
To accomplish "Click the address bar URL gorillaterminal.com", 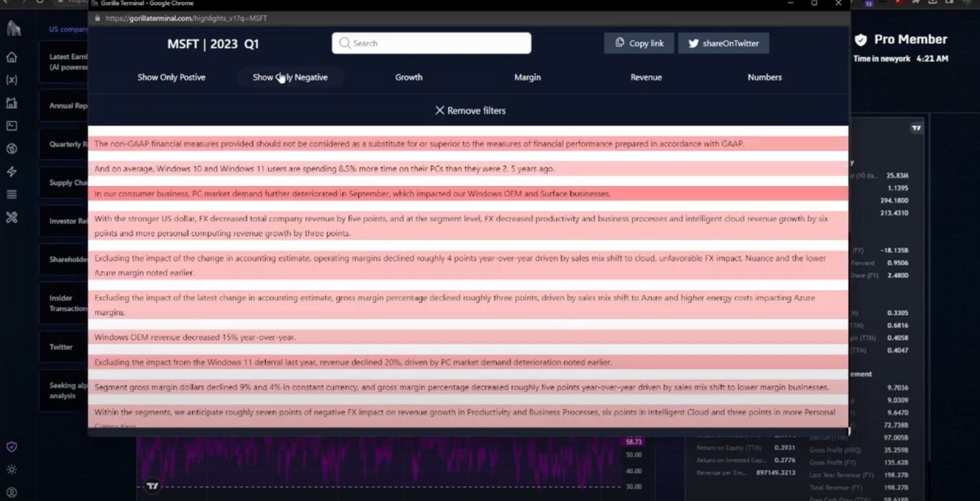I will 186,18.
